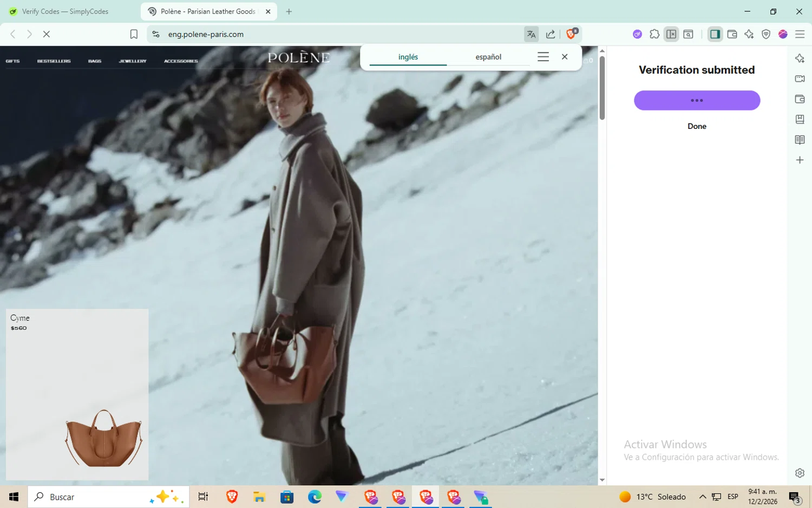Image resolution: width=812 pixels, height=508 pixels.
Task: Click the Buscar taskbar search box
Action: (108, 497)
